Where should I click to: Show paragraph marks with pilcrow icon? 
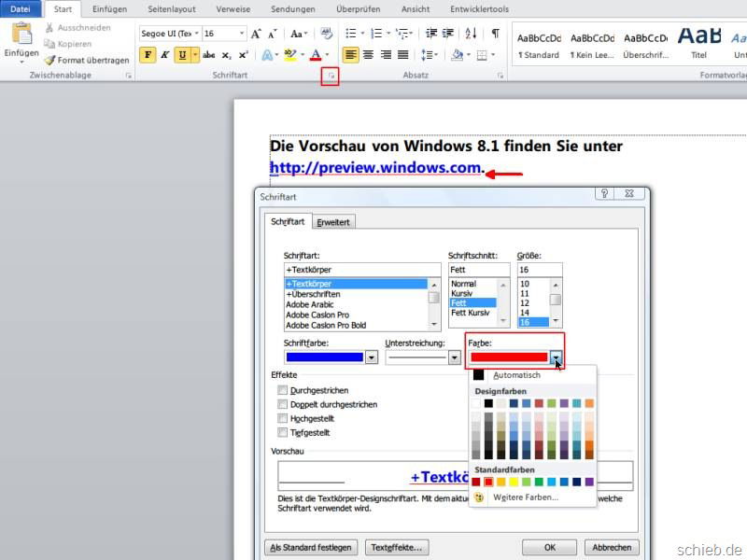pos(496,34)
